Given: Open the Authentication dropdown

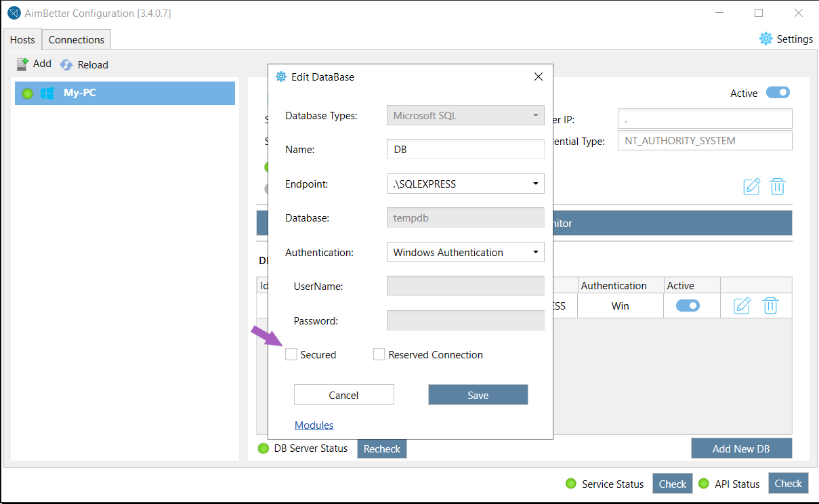Looking at the screenshot, I should coord(465,252).
